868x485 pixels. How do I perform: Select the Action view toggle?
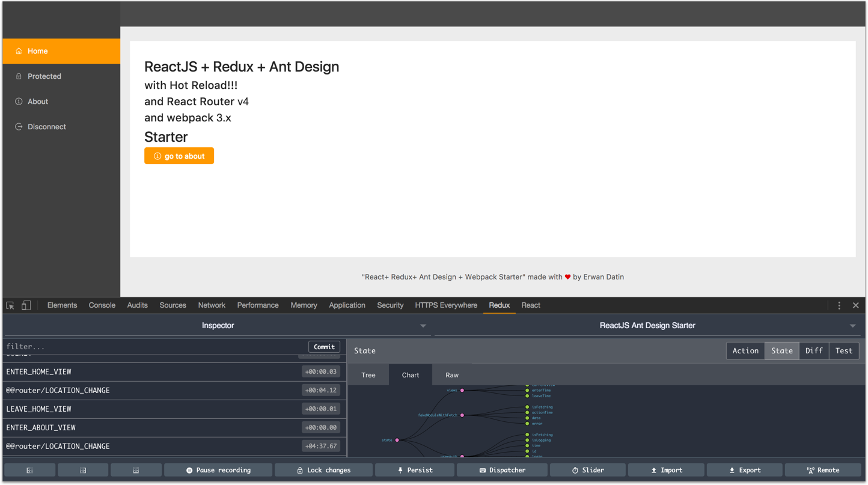[x=745, y=351]
